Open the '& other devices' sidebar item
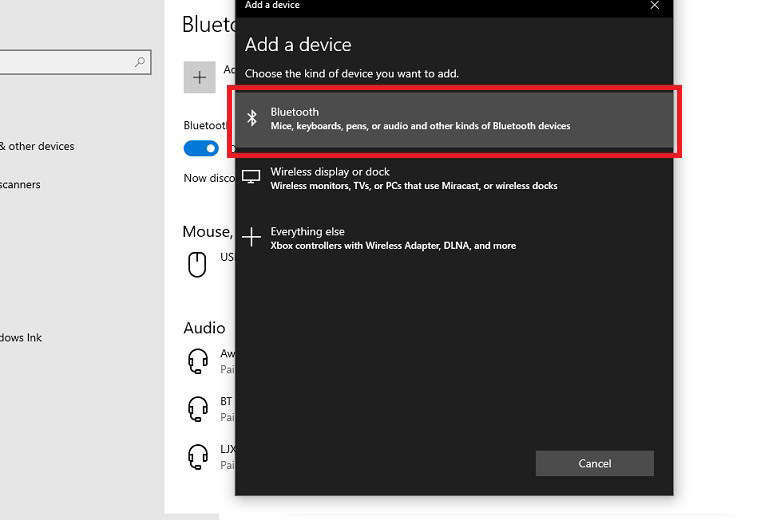 (x=37, y=146)
